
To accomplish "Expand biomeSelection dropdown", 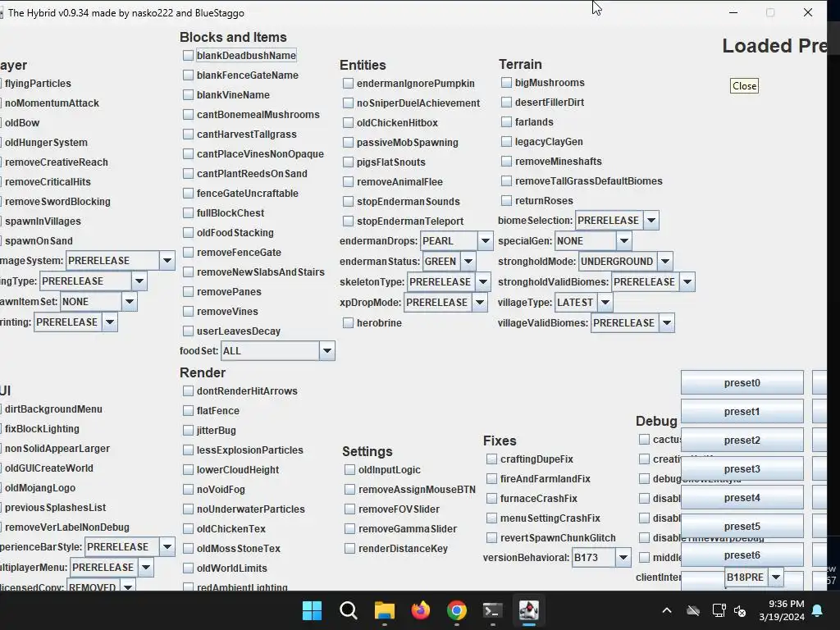I will (651, 220).
